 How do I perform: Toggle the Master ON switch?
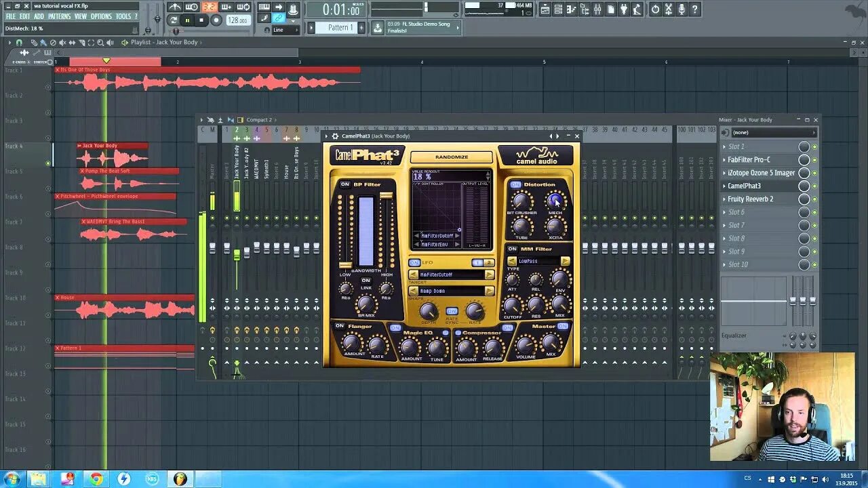[x=562, y=326]
